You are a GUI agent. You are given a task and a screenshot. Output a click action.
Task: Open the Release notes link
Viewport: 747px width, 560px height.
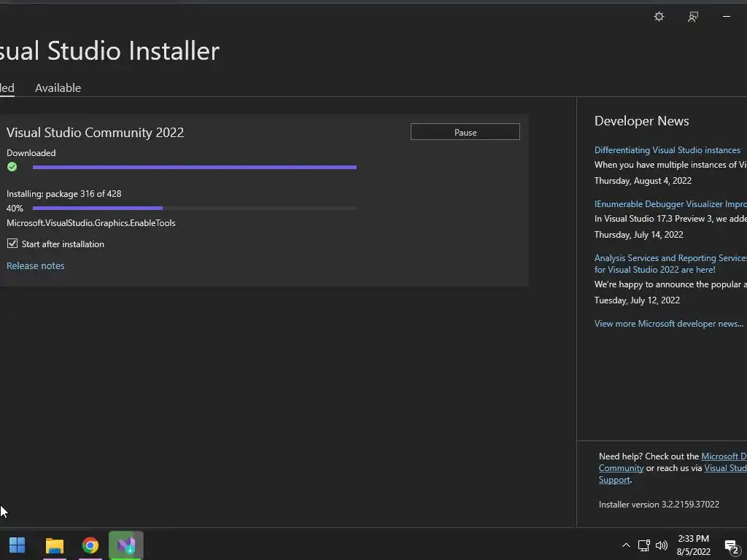click(x=35, y=265)
